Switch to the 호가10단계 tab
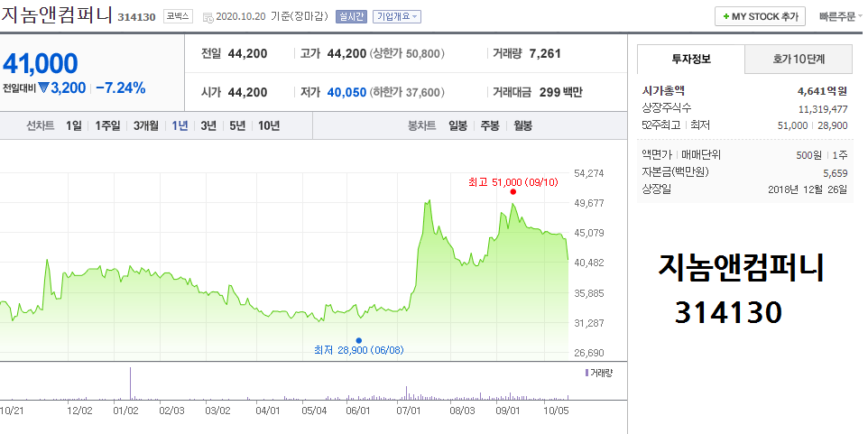 (799, 59)
